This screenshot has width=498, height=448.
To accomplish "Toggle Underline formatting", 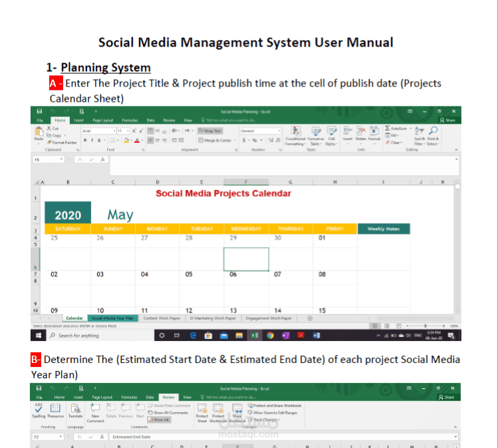I will pyautogui.click(x=99, y=140).
